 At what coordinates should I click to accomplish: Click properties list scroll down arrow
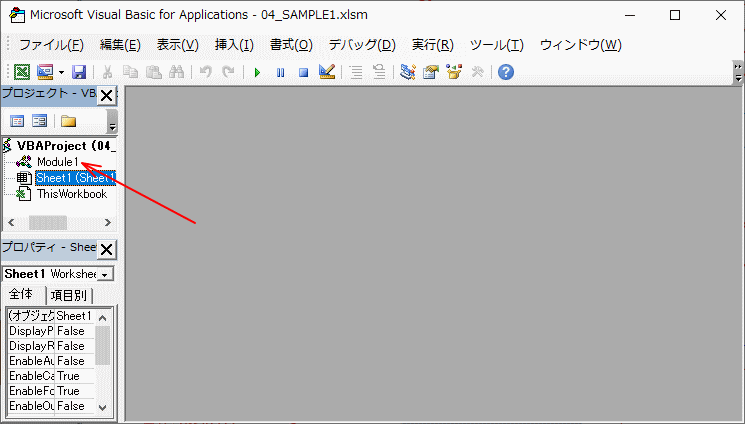click(x=102, y=407)
